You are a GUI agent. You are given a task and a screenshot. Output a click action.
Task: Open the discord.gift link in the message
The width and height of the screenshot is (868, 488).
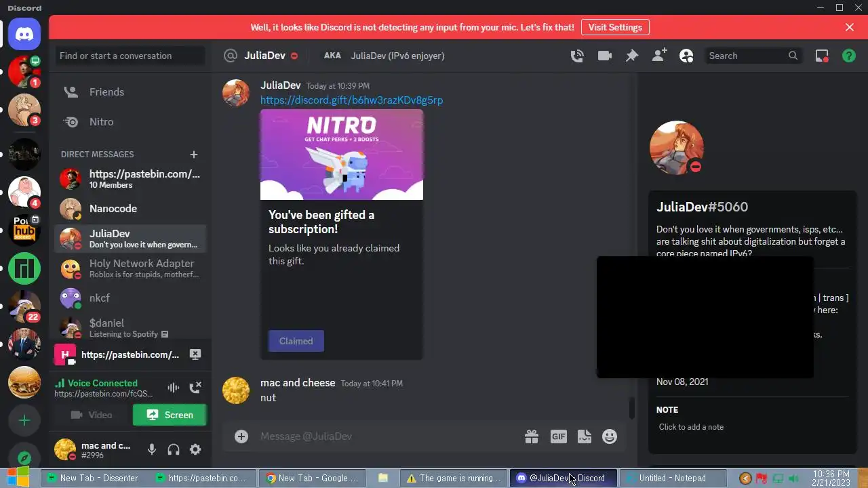click(351, 100)
